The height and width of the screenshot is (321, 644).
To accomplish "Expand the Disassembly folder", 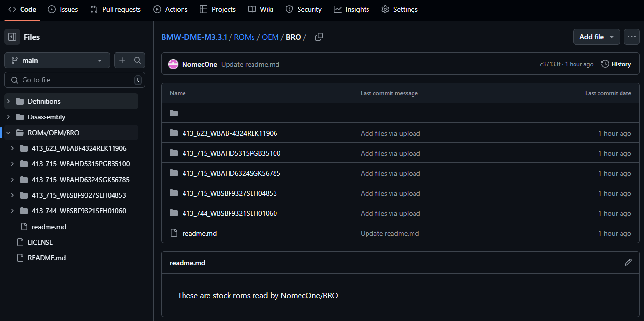I will [x=8, y=116].
